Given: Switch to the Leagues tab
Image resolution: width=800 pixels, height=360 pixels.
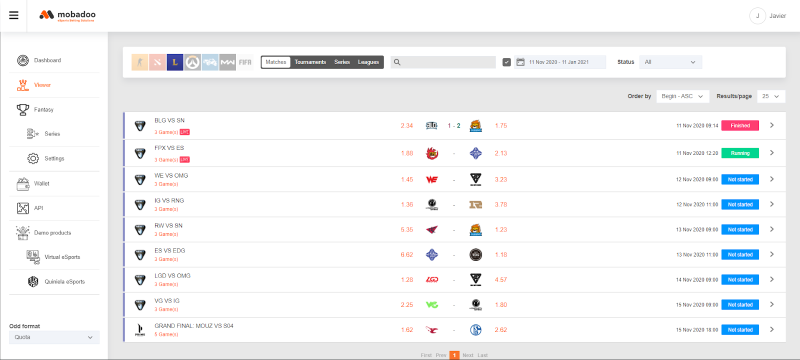Looking at the screenshot, I should pos(368,62).
